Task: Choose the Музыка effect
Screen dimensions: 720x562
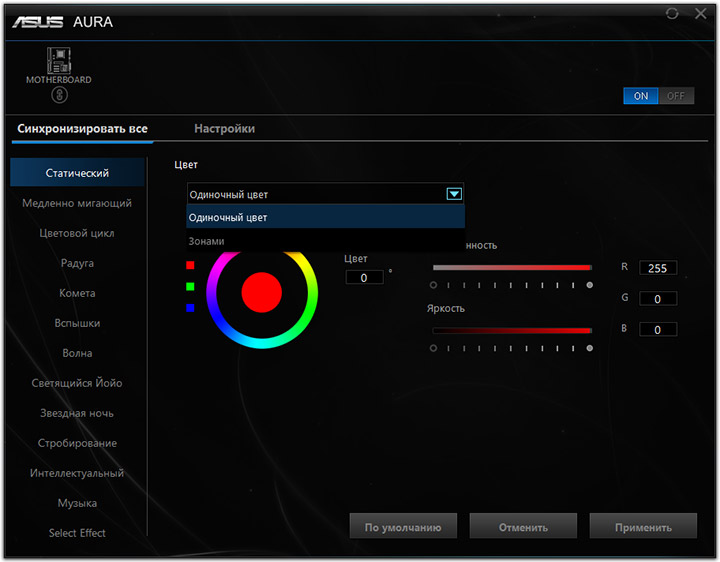Action: click(77, 503)
